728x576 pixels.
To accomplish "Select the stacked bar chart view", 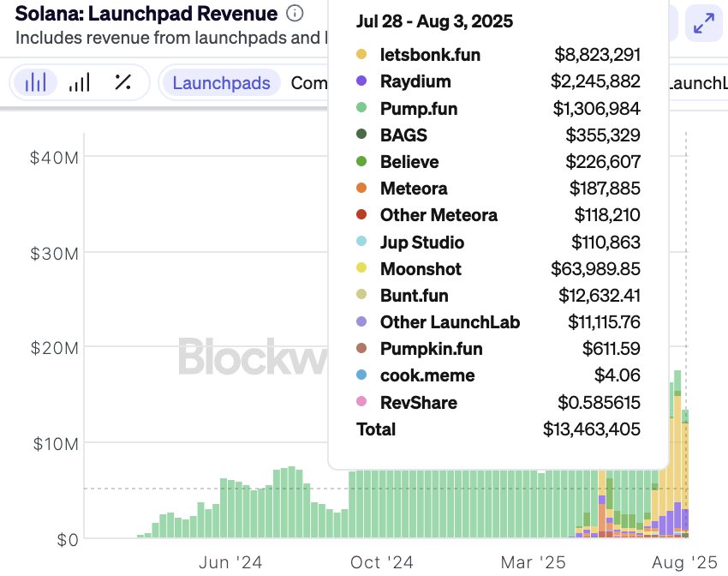I will pos(36,82).
